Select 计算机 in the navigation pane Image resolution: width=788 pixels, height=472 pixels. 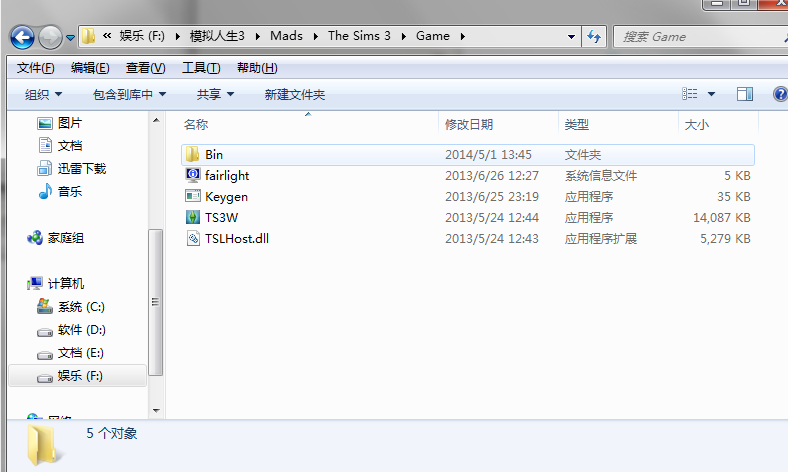pos(55,284)
